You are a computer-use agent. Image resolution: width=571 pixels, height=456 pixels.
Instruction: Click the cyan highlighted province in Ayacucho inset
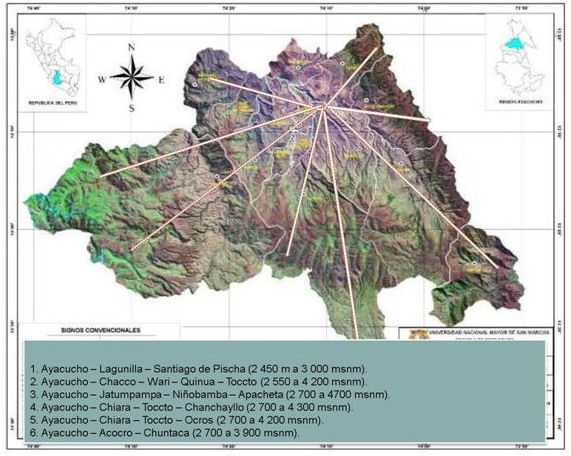click(514, 44)
